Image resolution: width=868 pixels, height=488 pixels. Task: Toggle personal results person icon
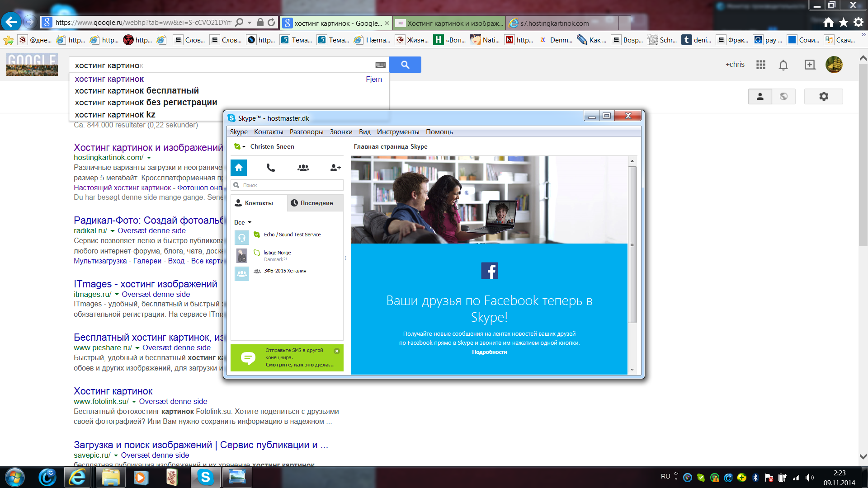760,96
